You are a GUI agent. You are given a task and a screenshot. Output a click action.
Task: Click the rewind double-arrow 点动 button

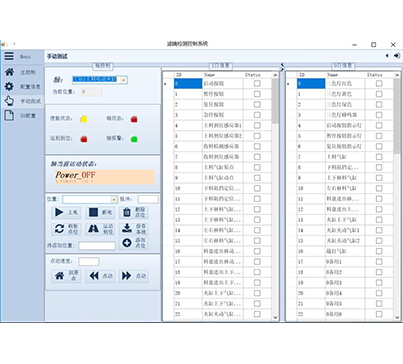click(x=100, y=276)
